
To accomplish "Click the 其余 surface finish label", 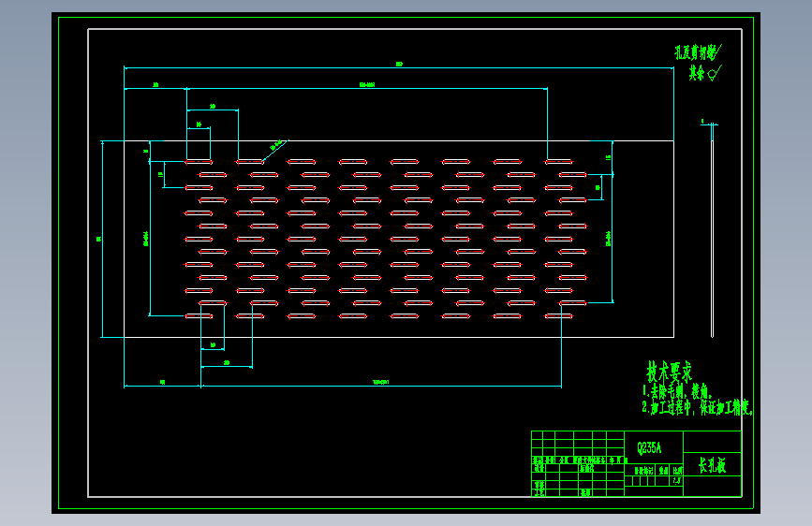I will (x=697, y=73).
